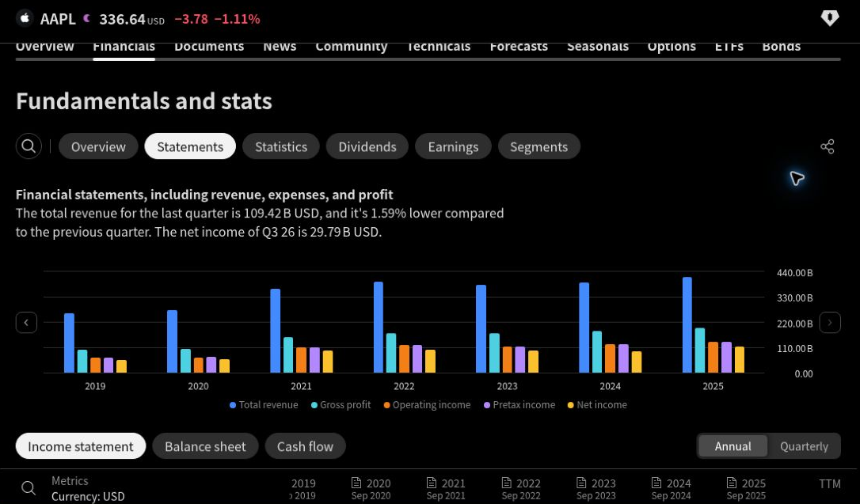Image resolution: width=860 pixels, height=504 pixels.
Task: Show the Cash flow statement
Action: click(306, 446)
